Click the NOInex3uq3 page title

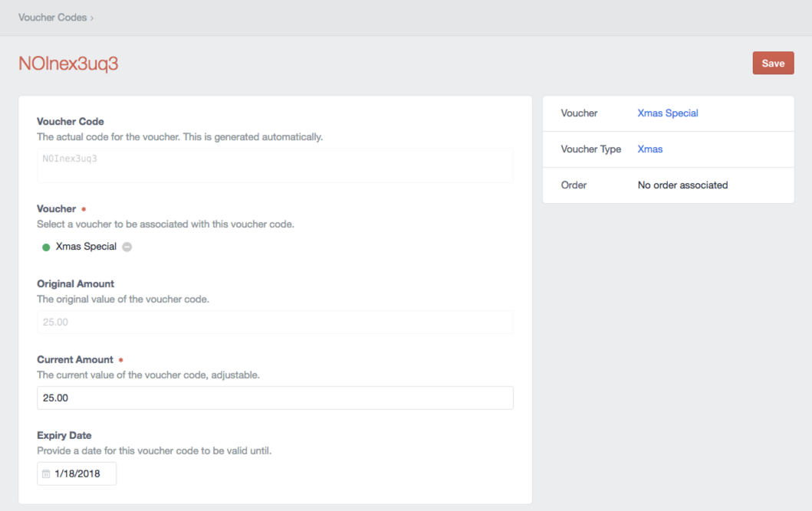pos(68,64)
